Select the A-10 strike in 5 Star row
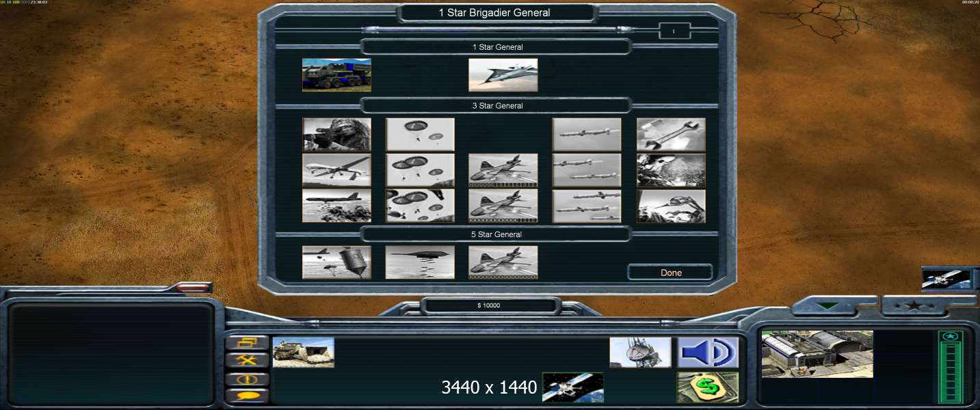980x410 pixels. point(503,262)
